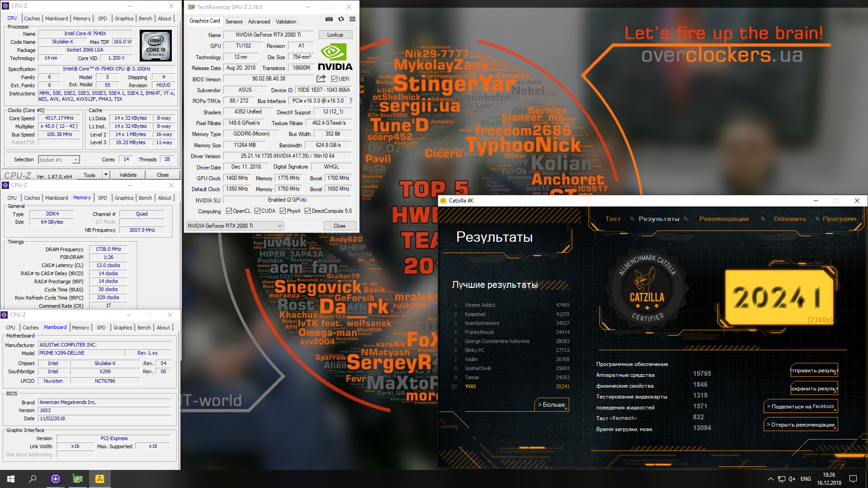Click the Больше button in Catzilla
The image size is (868, 488).
coord(552,405)
